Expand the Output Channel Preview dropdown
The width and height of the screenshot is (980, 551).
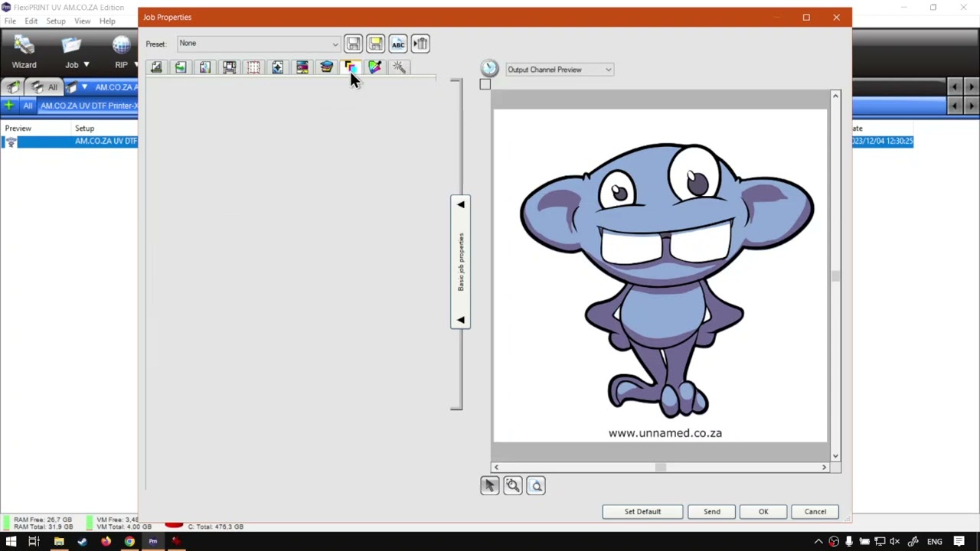pyautogui.click(x=560, y=70)
